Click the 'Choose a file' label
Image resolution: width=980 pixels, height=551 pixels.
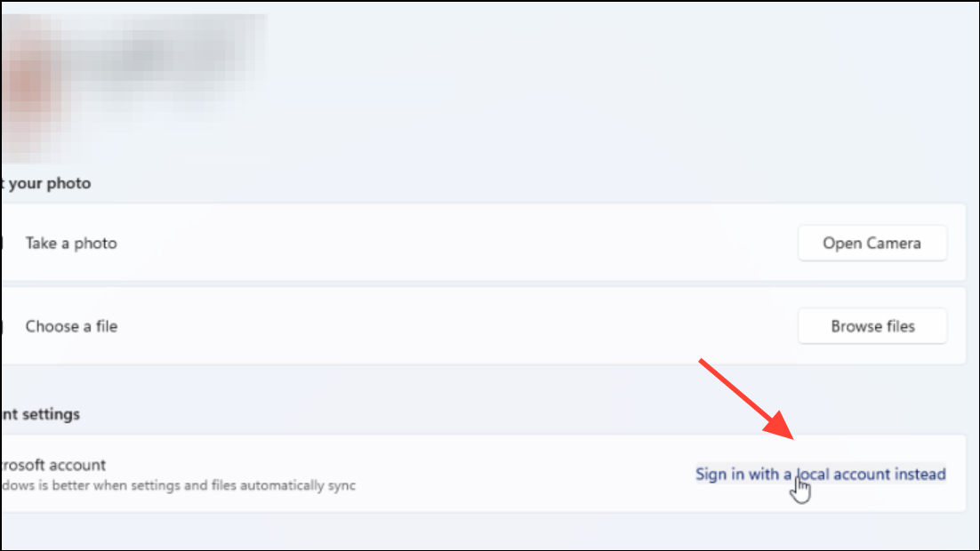71,326
